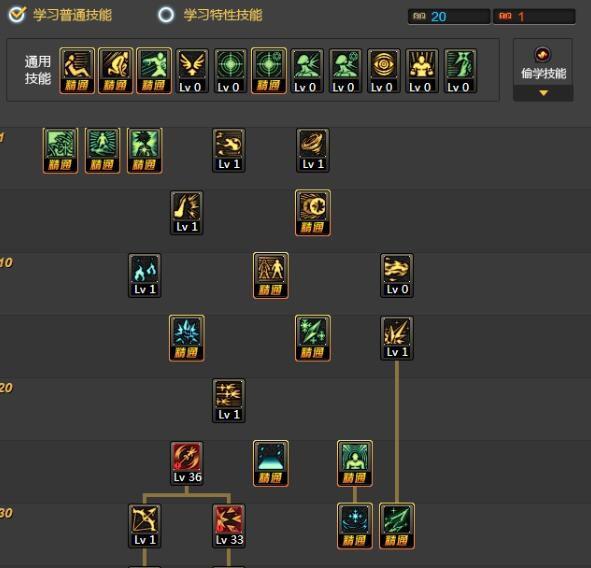Image resolution: width=591 pixels, height=568 pixels.
Task: Click the twin blue flames skill icon
Action: point(145,276)
